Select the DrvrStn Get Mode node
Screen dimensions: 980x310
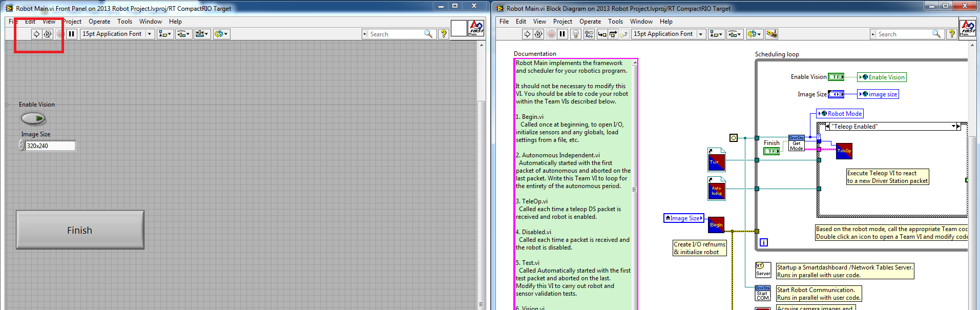tap(796, 143)
